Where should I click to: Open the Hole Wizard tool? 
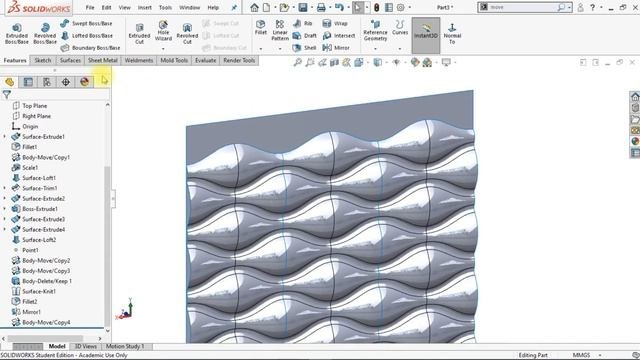163,31
